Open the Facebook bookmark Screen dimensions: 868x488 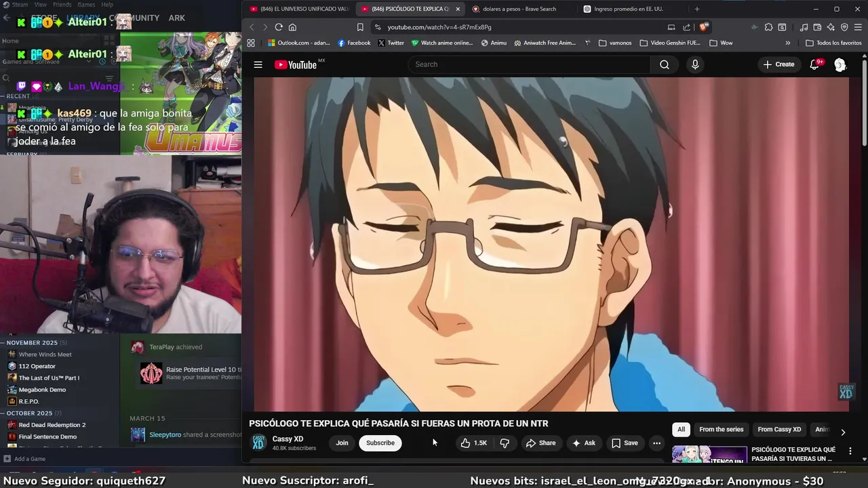pos(354,43)
